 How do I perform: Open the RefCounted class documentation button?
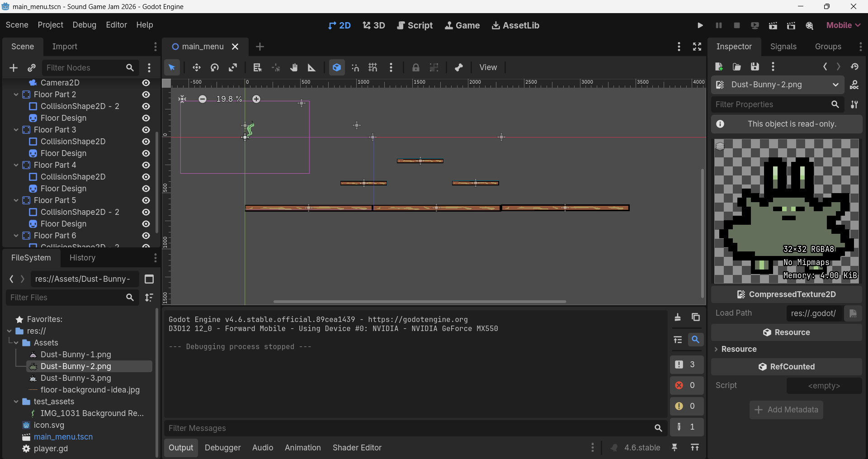[787, 367]
